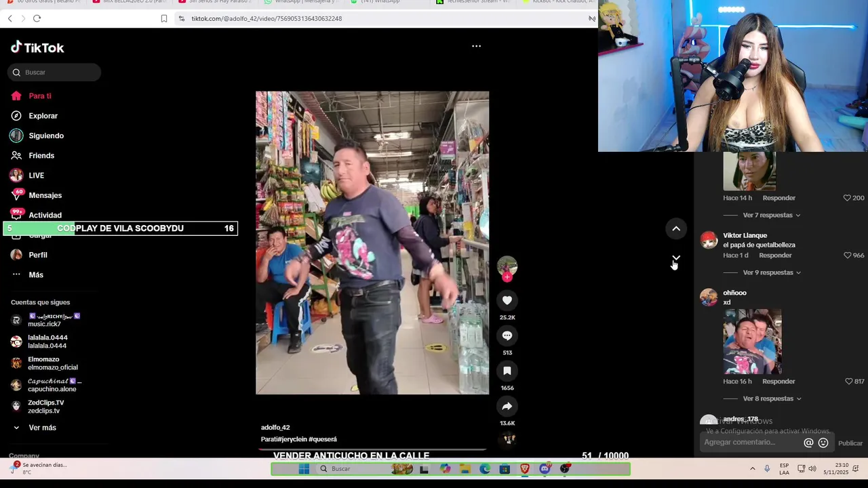Reload the page with the refresh icon

(x=37, y=18)
